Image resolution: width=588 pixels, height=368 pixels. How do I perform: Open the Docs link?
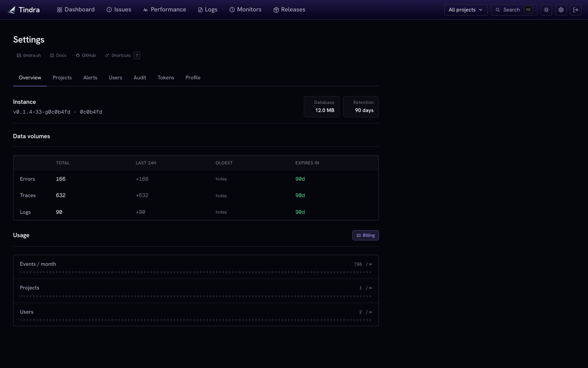58,55
